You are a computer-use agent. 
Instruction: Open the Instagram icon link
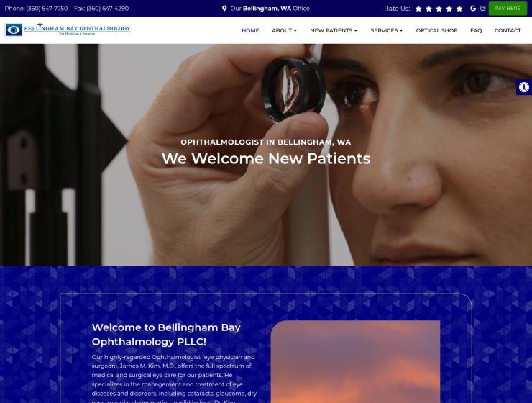click(483, 9)
